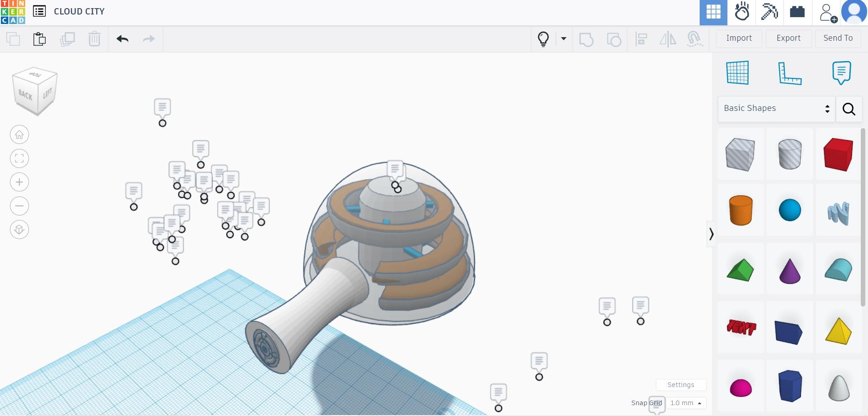Expand the visibility options dropdown arrow
The image size is (868, 416).
tap(564, 38)
